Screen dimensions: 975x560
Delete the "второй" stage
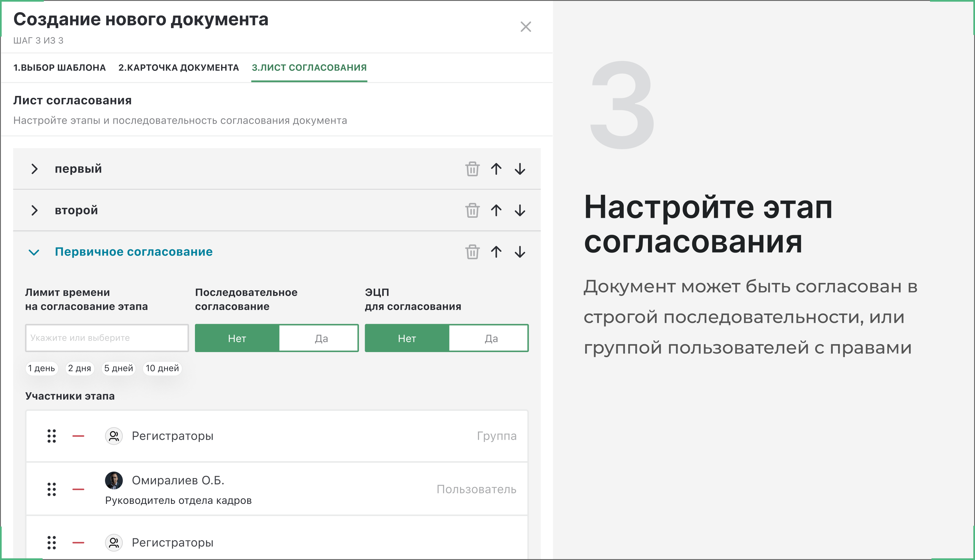click(x=472, y=210)
